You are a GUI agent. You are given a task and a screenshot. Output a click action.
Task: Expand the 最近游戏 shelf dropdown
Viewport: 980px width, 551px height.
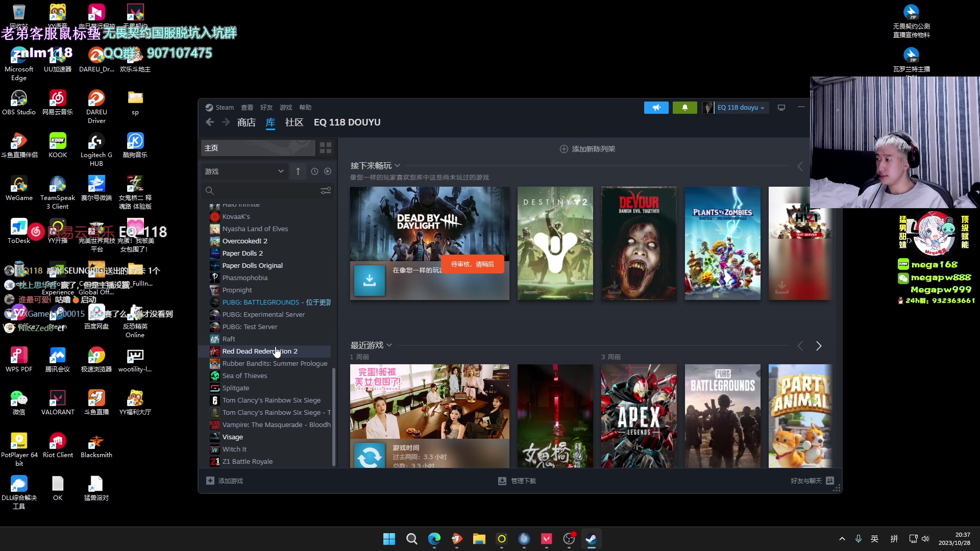[x=389, y=345]
